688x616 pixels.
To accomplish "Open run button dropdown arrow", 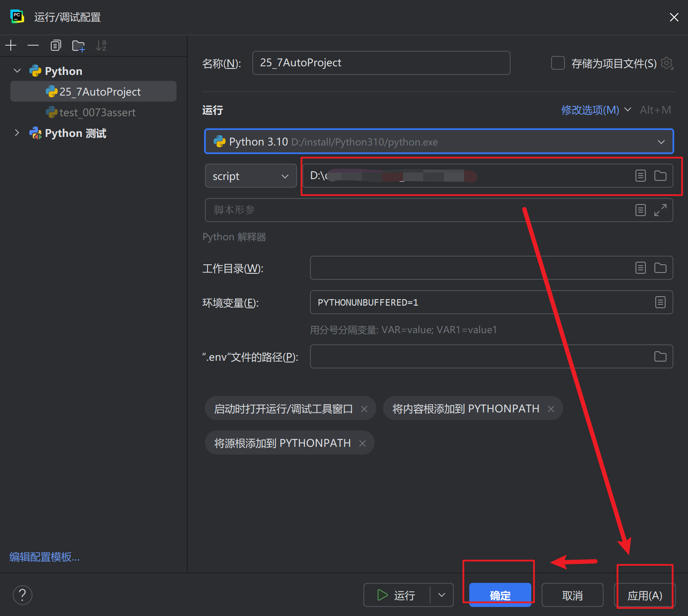I will pyautogui.click(x=442, y=595).
